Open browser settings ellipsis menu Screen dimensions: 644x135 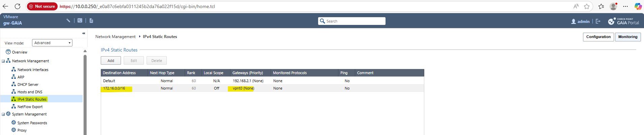625,6
